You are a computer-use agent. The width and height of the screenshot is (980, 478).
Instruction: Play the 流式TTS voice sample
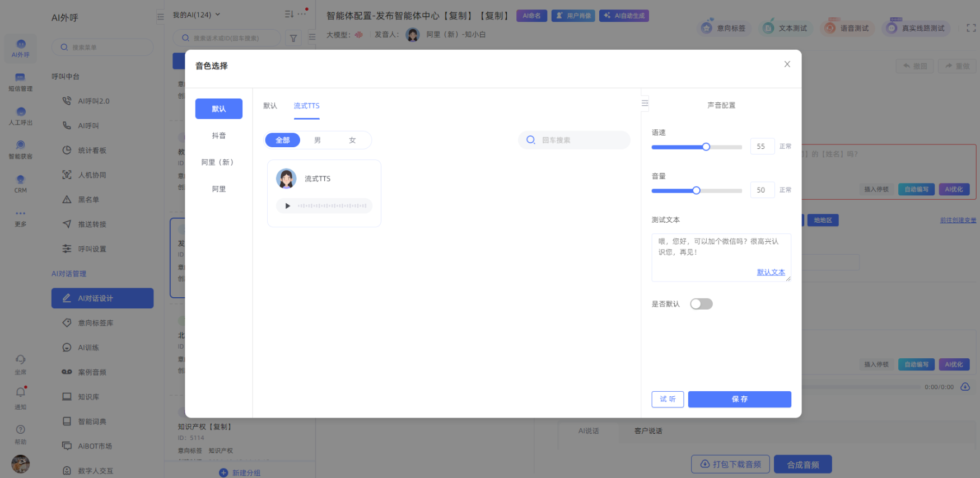tap(288, 206)
